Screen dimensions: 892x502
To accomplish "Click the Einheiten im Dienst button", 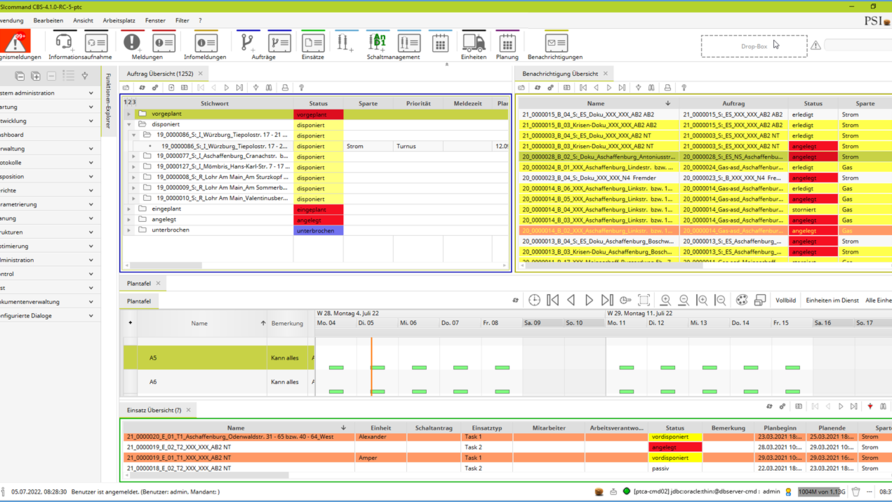I will (831, 300).
